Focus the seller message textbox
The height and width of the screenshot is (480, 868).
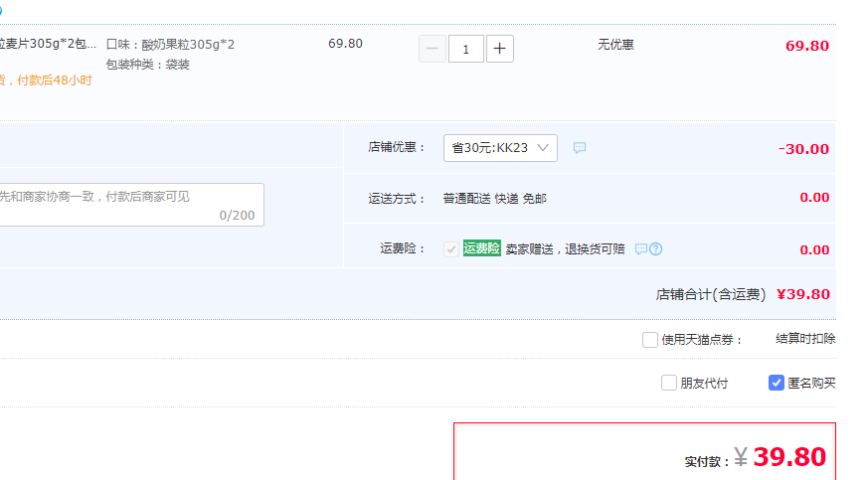[x=132, y=205]
